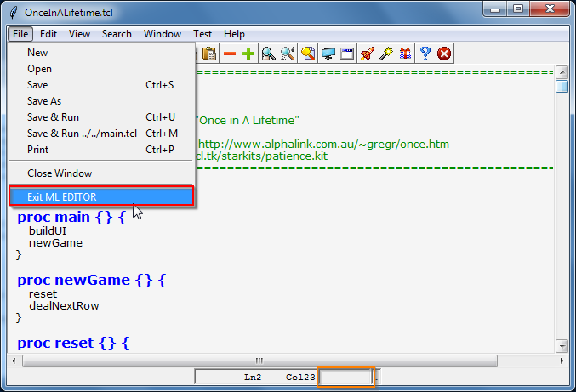The width and height of the screenshot is (576, 392).
Task: Click the red X exit toolbar icon
Action: tap(444, 54)
